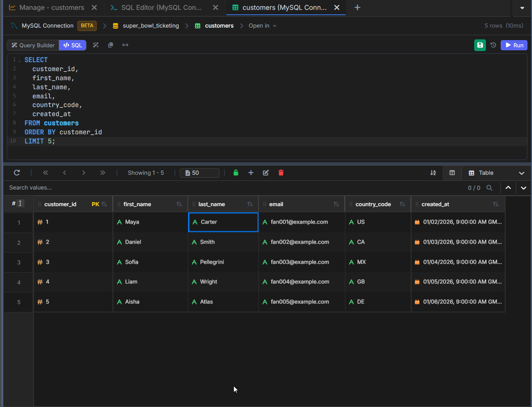Select row number 4 in index column
532x407 pixels.
19,282
